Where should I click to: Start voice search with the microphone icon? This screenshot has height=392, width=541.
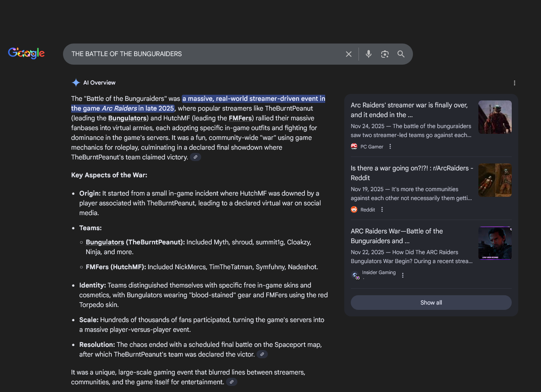click(369, 54)
